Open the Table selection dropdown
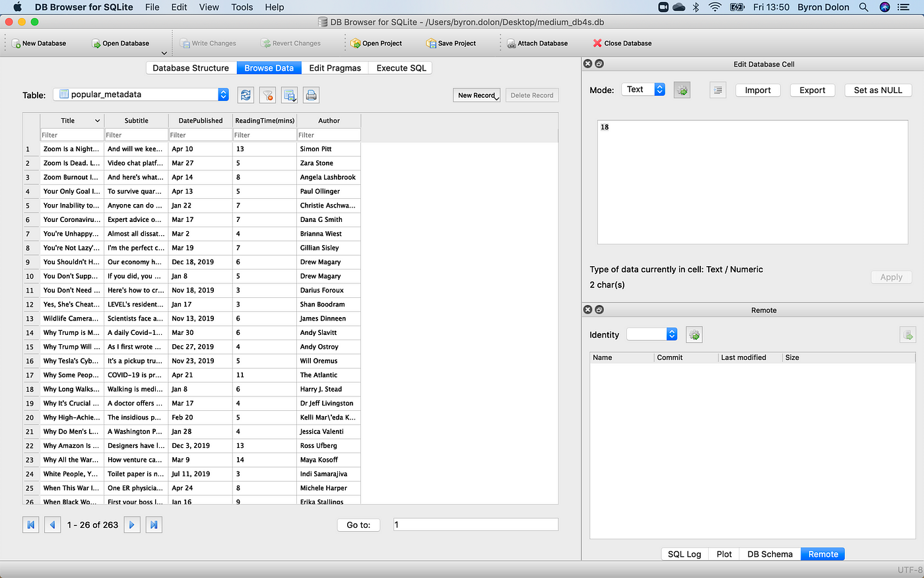The width and height of the screenshot is (924, 578). pyautogui.click(x=141, y=94)
